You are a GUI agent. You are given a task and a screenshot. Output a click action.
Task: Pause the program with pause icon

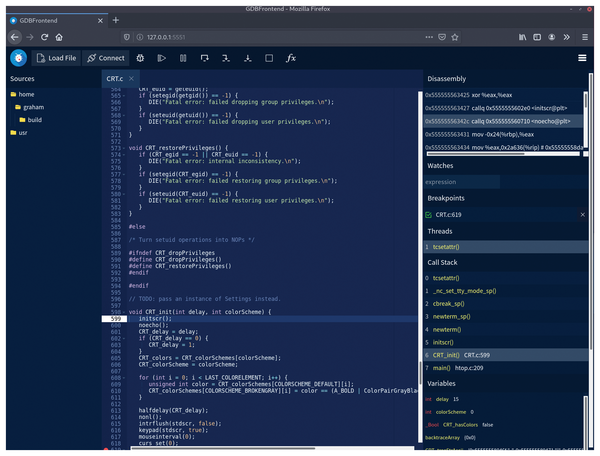click(183, 58)
